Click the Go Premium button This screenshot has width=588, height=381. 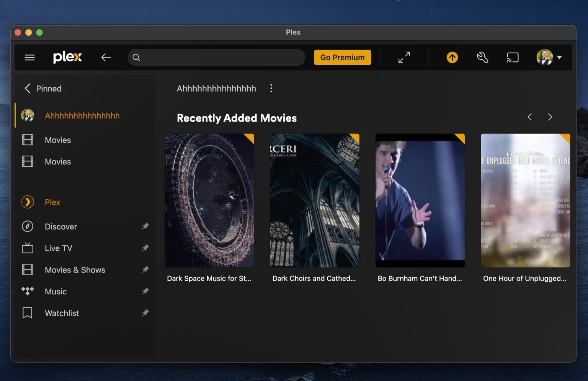pyautogui.click(x=342, y=57)
